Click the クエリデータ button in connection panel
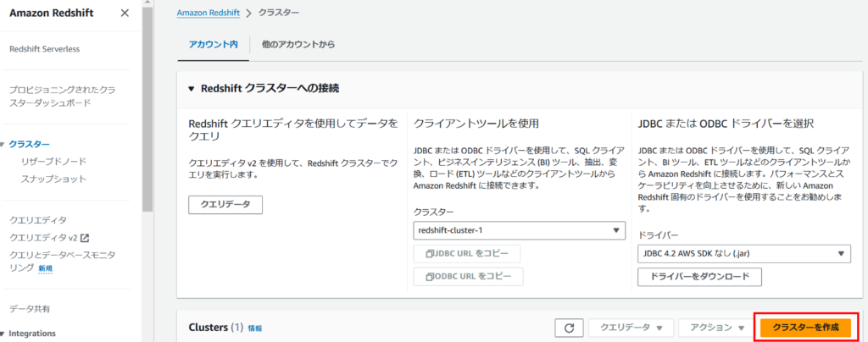The image size is (868, 342). point(225,204)
